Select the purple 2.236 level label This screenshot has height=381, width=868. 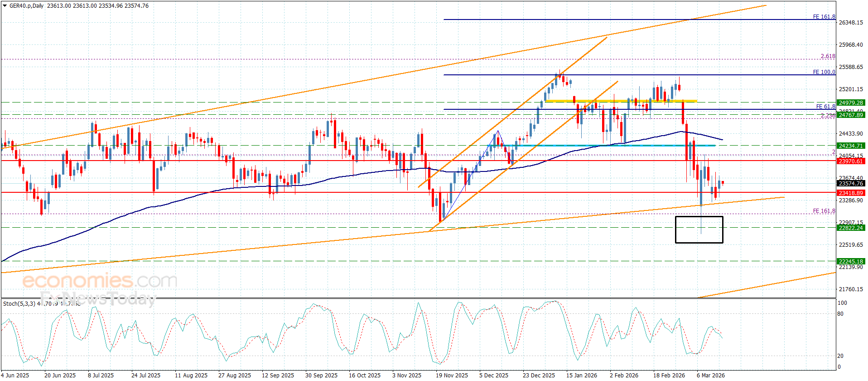828,116
